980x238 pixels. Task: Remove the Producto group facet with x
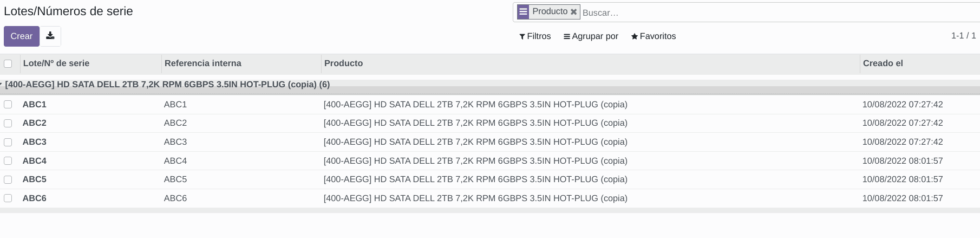pos(573,11)
